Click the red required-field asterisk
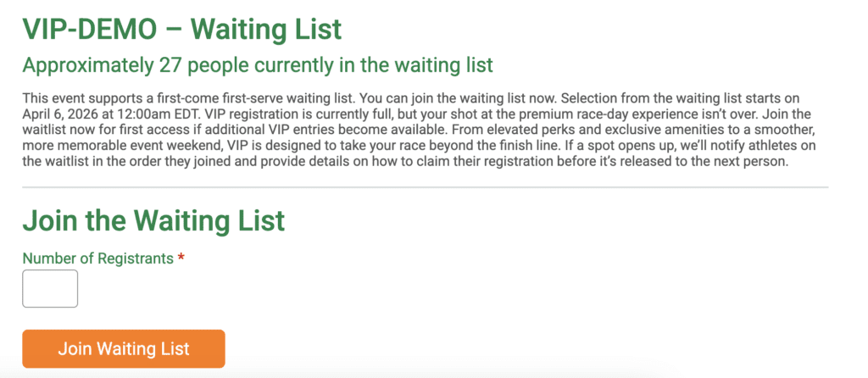868x378 pixels. click(x=181, y=258)
